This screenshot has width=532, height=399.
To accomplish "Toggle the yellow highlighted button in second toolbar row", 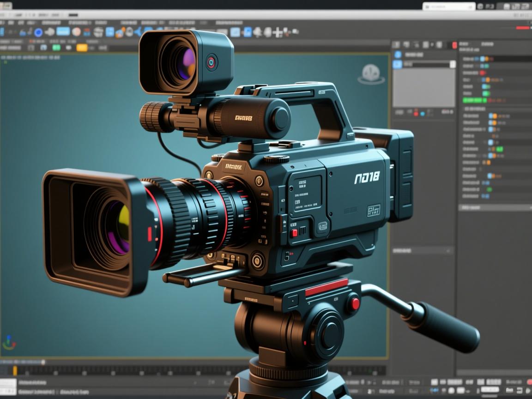I will [x=82, y=48].
